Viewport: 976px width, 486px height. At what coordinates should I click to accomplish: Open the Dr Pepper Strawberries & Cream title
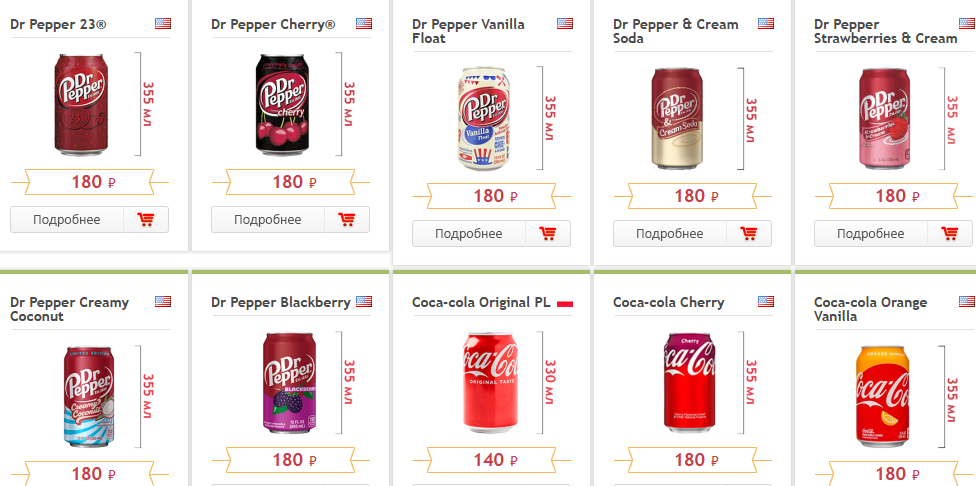pos(885,31)
